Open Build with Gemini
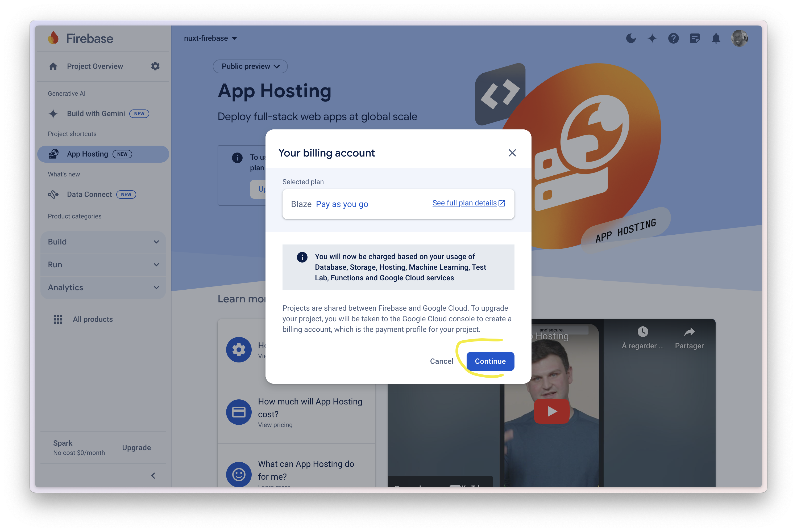The height and width of the screenshot is (532, 797). tap(96, 113)
